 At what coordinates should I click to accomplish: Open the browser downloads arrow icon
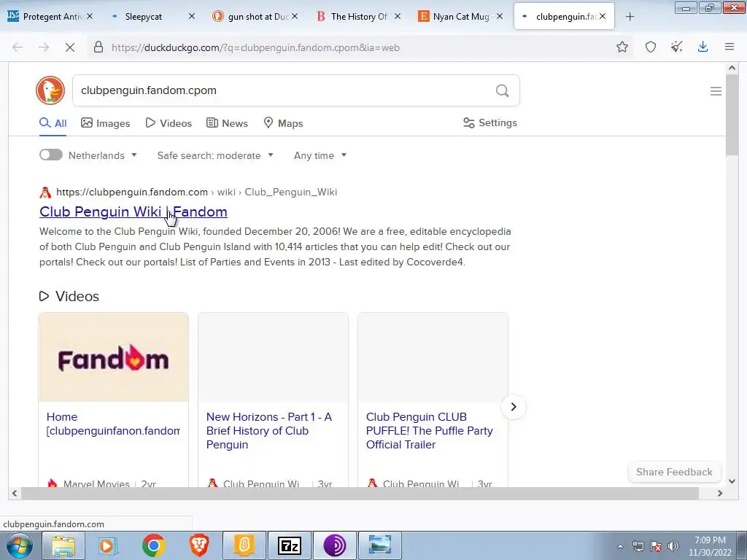pos(703,47)
